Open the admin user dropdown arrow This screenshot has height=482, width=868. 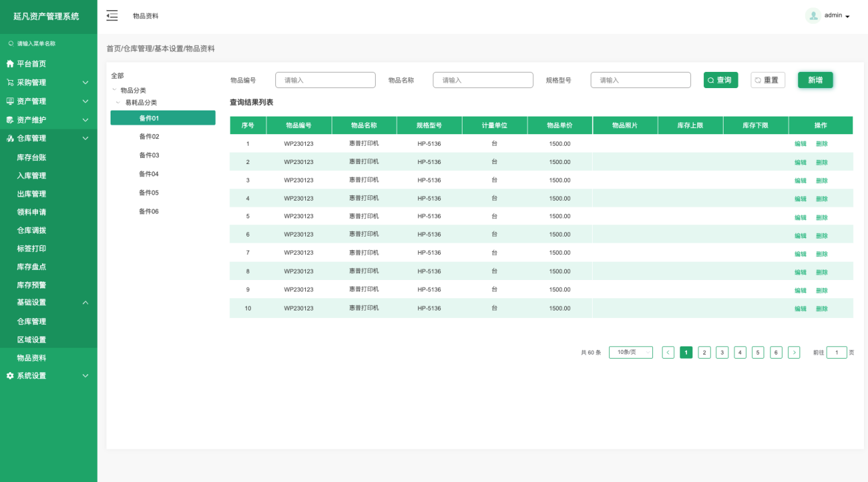848,16
